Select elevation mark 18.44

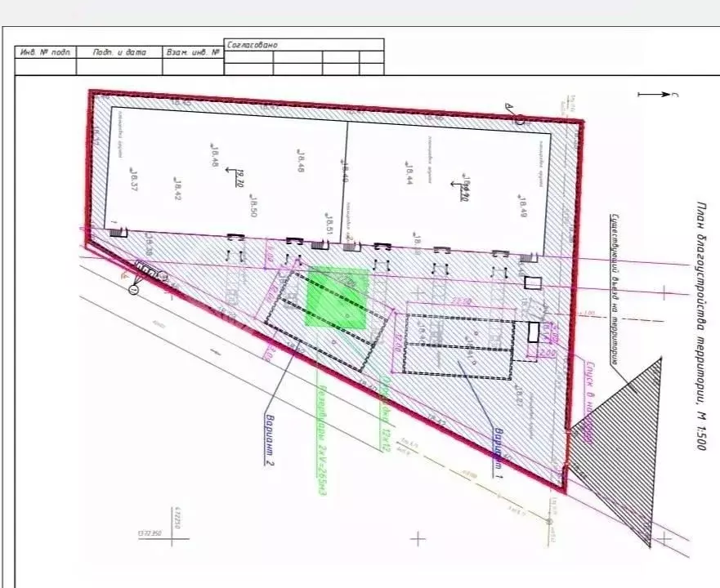pos(408,172)
